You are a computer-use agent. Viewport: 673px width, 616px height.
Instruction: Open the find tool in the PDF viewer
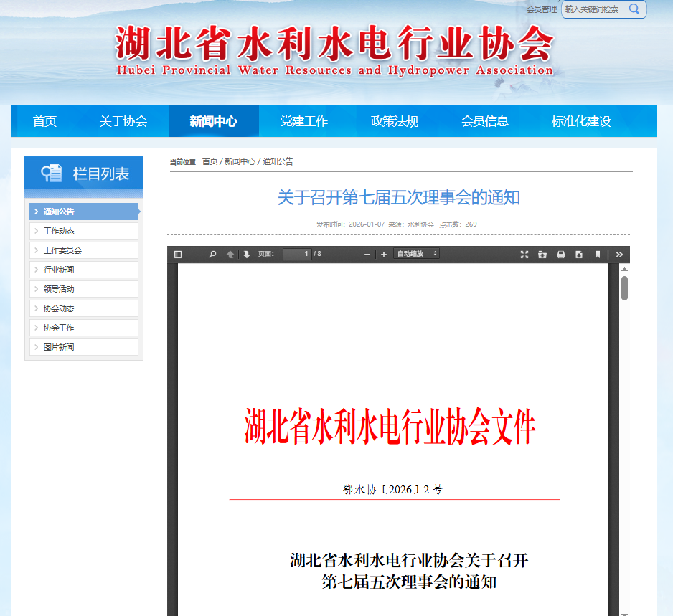point(212,254)
